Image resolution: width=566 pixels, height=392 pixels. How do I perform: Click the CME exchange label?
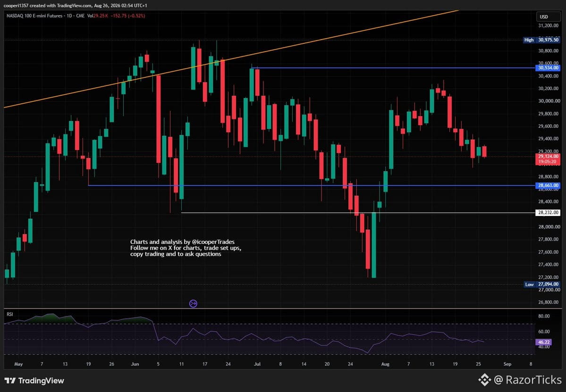pyautogui.click(x=80, y=16)
